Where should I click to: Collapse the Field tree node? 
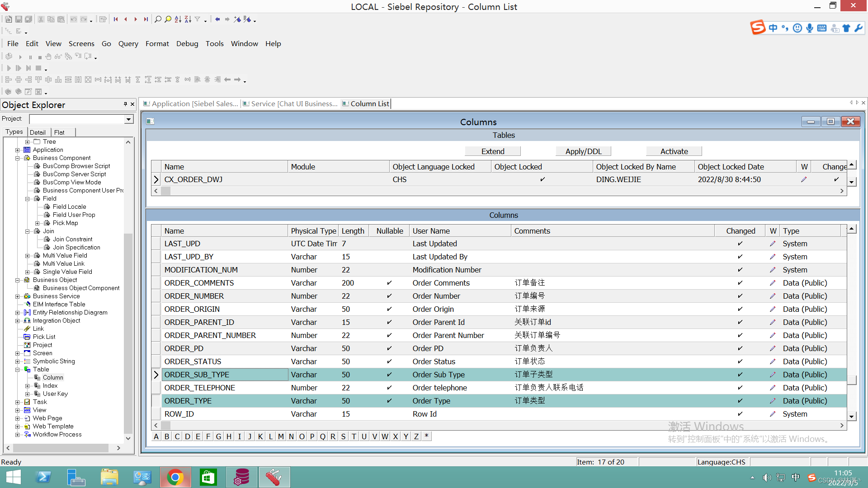point(28,199)
